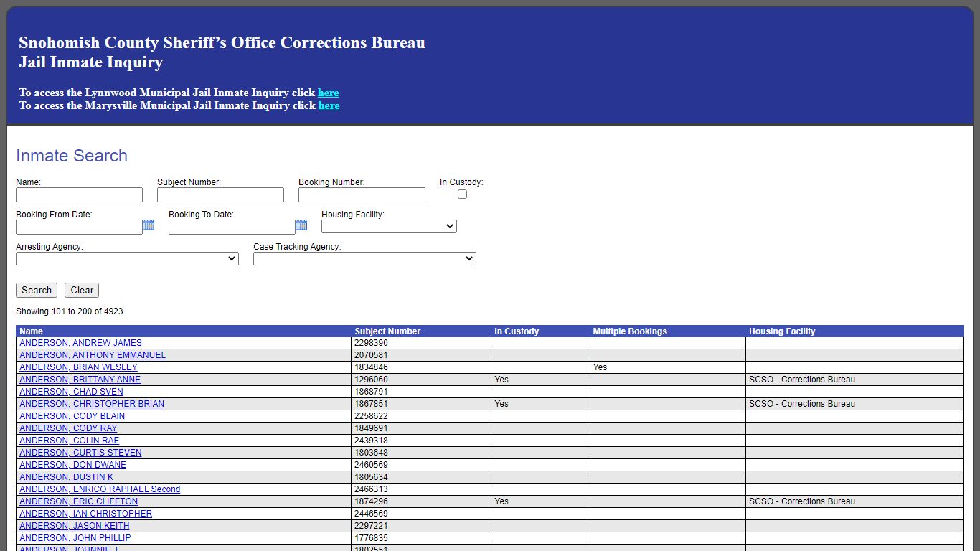Select subject number 2258622 cell

coord(421,416)
